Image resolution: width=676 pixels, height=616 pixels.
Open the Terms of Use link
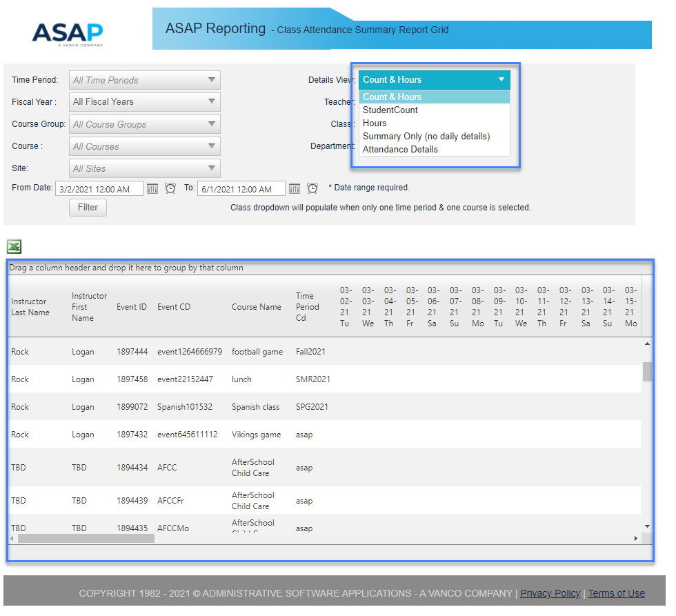pos(617,594)
